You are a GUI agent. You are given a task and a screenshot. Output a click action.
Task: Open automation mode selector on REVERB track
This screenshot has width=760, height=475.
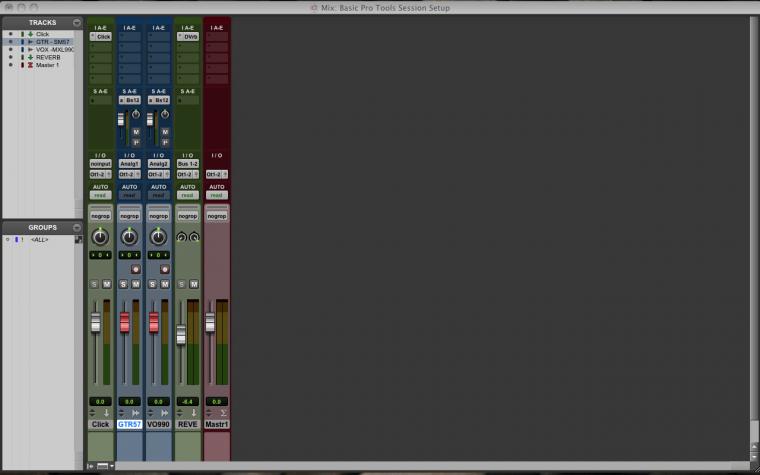(188, 195)
